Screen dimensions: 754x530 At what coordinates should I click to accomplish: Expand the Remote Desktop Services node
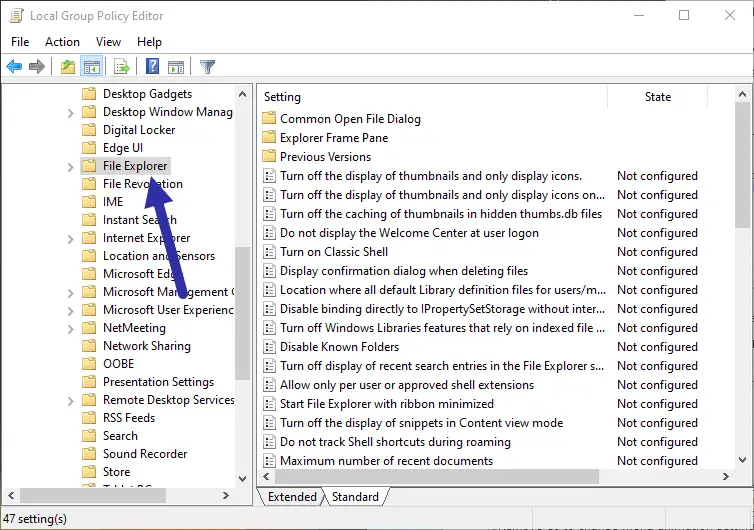click(71, 401)
